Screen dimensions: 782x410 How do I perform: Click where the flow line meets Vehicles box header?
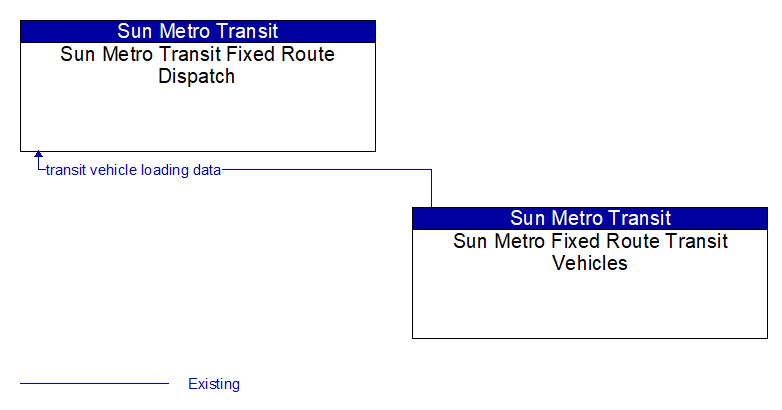click(431, 207)
